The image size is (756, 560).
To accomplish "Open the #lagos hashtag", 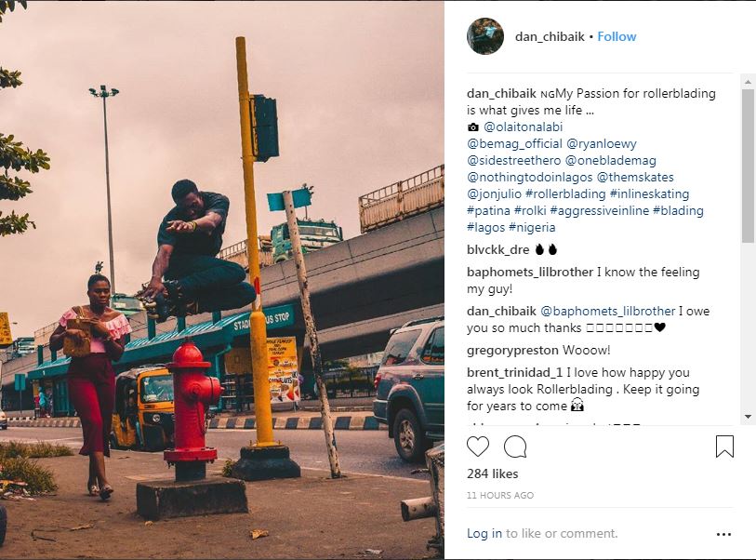I will [x=485, y=227].
